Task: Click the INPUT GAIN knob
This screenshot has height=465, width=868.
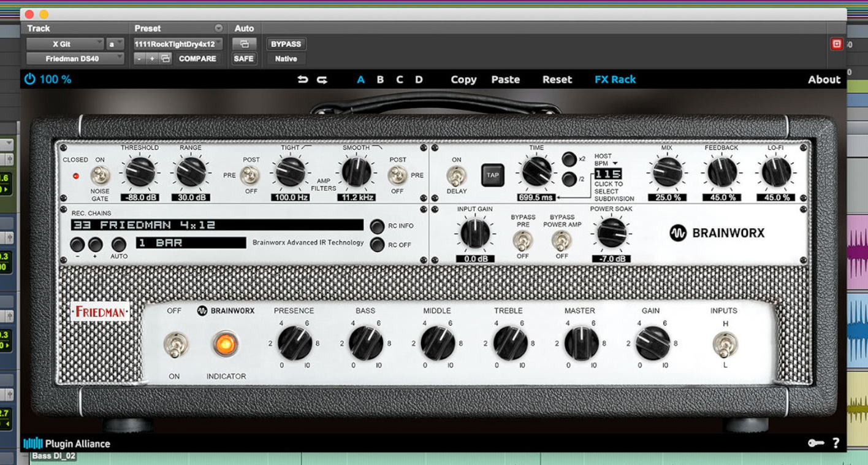Action: [x=476, y=233]
